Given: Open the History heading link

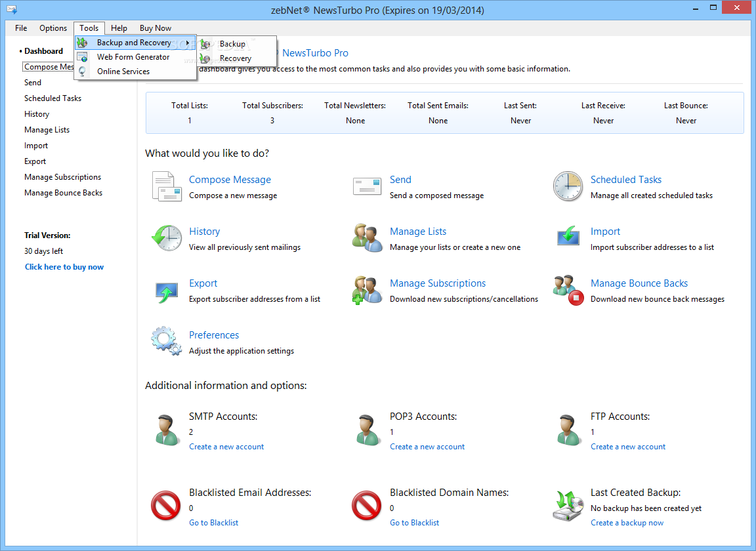Looking at the screenshot, I should coord(205,232).
